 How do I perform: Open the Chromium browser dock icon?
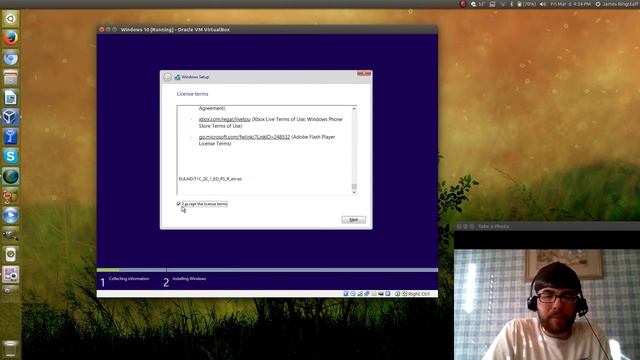pyautogui.click(x=11, y=58)
